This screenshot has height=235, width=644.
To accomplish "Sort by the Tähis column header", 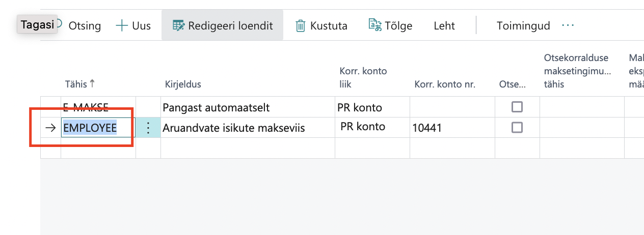I will coord(79,84).
